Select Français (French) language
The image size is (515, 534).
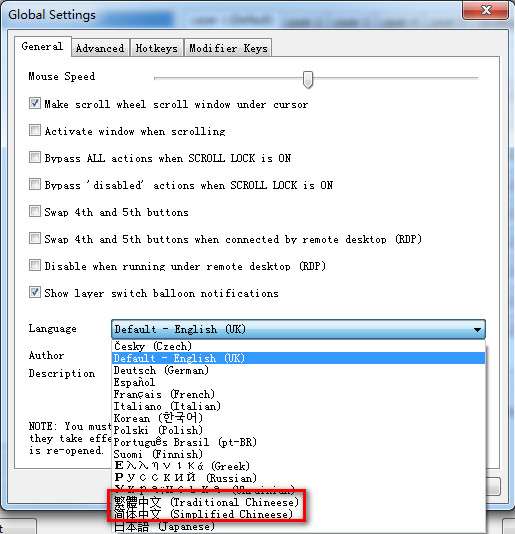298,394
